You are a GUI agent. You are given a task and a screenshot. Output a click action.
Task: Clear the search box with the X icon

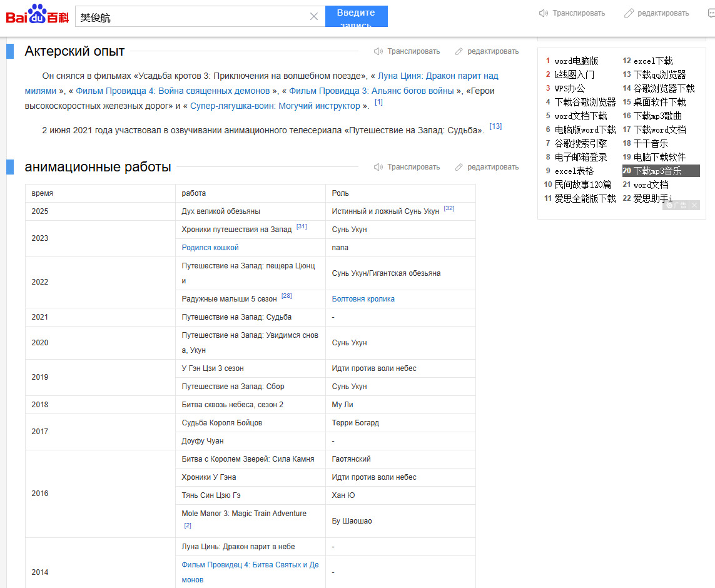[x=314, y=16]
